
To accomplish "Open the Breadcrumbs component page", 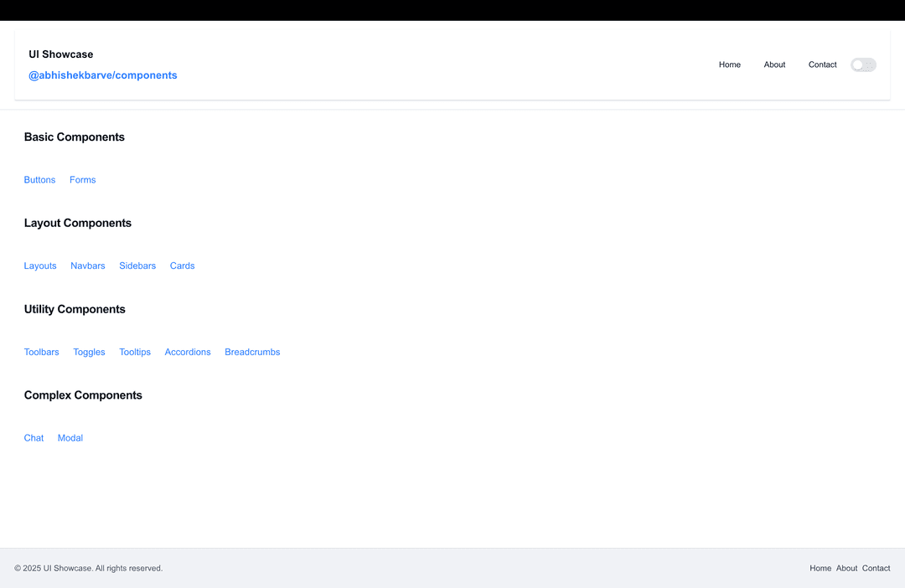I will click(x=252, y=352).
